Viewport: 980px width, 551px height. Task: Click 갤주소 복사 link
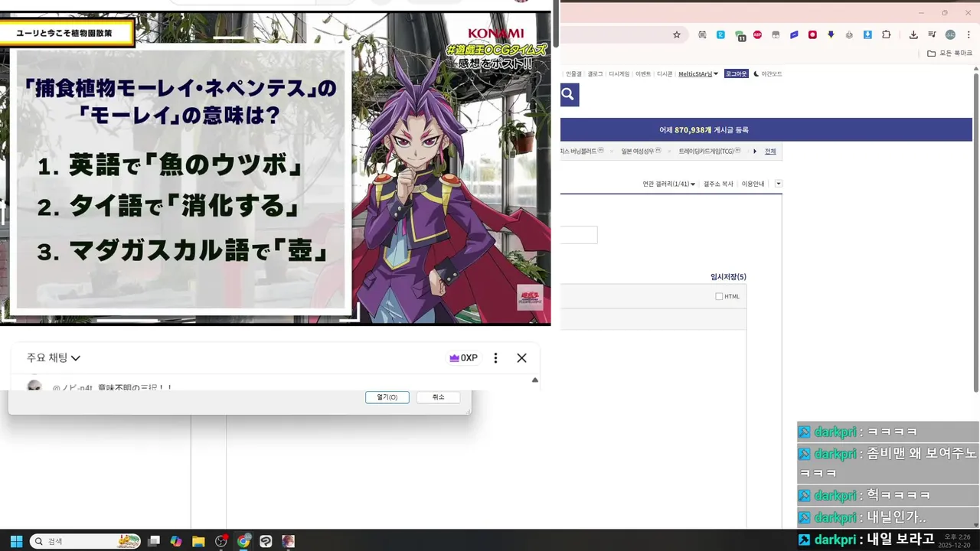pyautogui.click(x=718, y=184)
